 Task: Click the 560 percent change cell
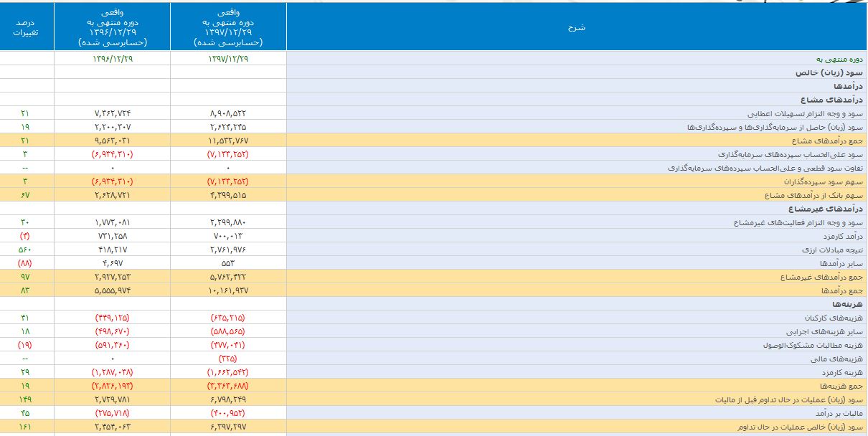coord(27,250)
